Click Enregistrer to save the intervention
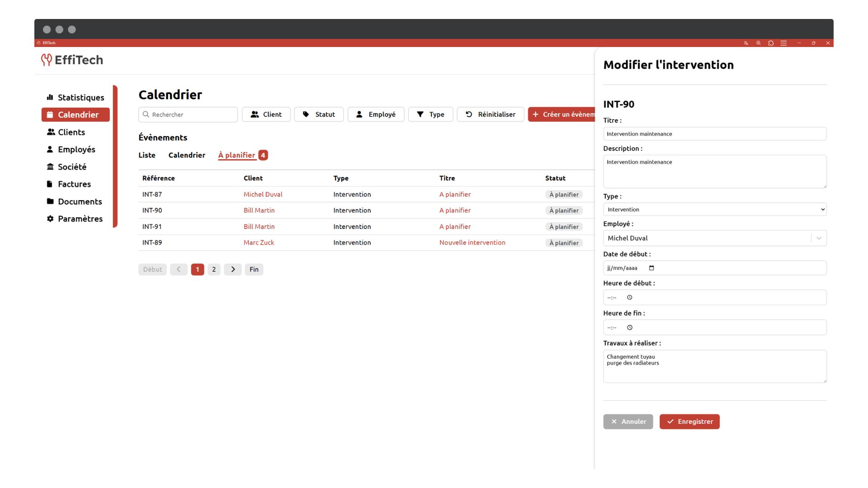 point(689,422)
